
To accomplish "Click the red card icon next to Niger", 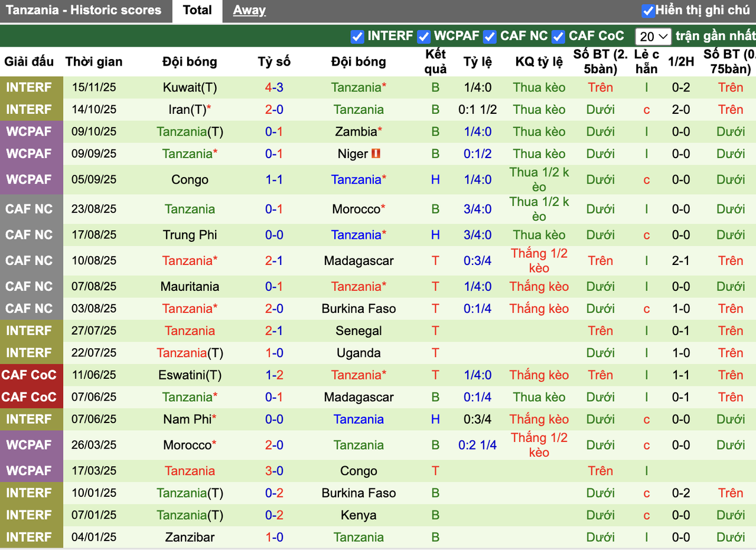I will coord(376,153).
